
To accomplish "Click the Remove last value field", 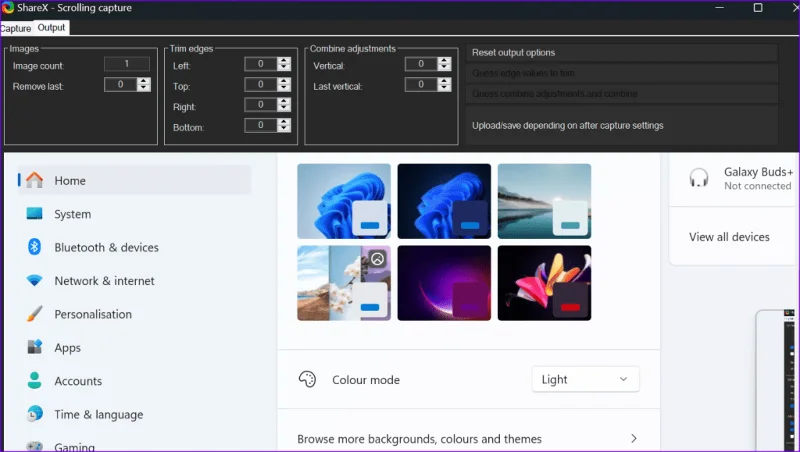I will (121, 84).
